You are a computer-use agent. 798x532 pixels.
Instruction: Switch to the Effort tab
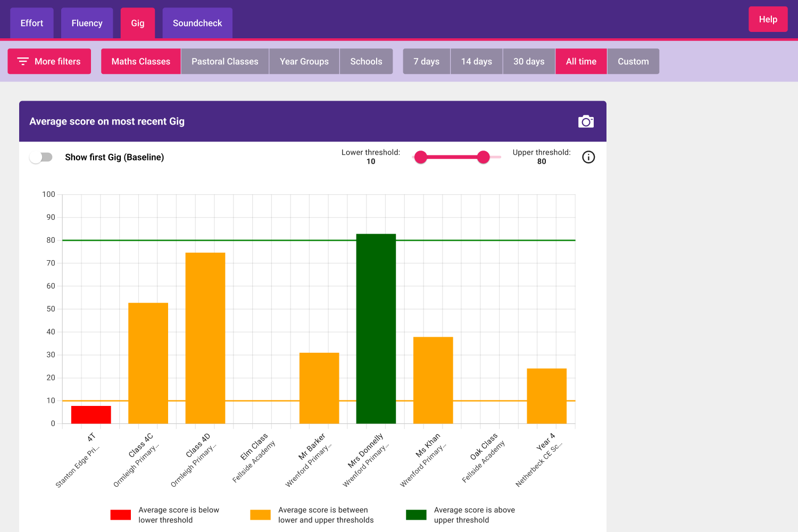pyautogui.click(x=32, y=23)
